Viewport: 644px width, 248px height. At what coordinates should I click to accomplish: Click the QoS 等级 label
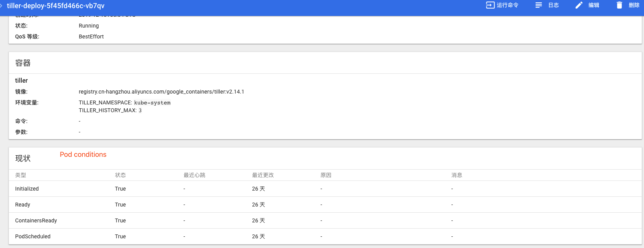pyautogui.click(x=27, y=36)
